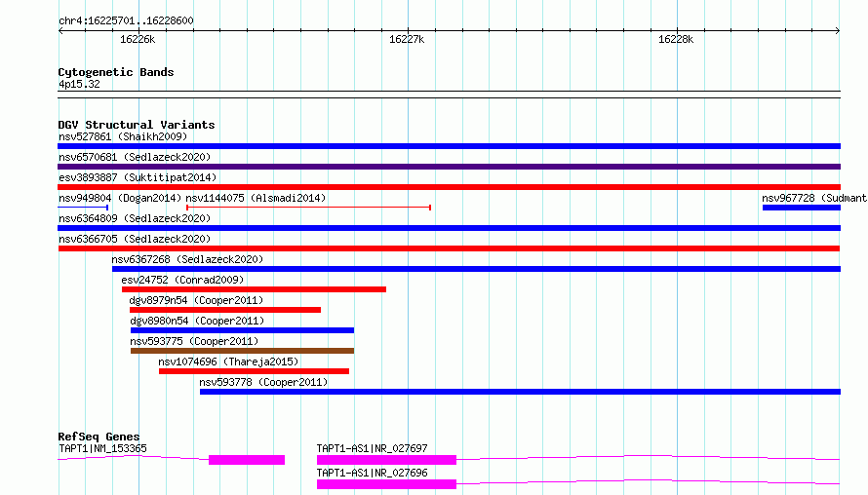Click the RefSeq Genes track title
Viewport: 868px width, 495px height.
tap(99, 437)
